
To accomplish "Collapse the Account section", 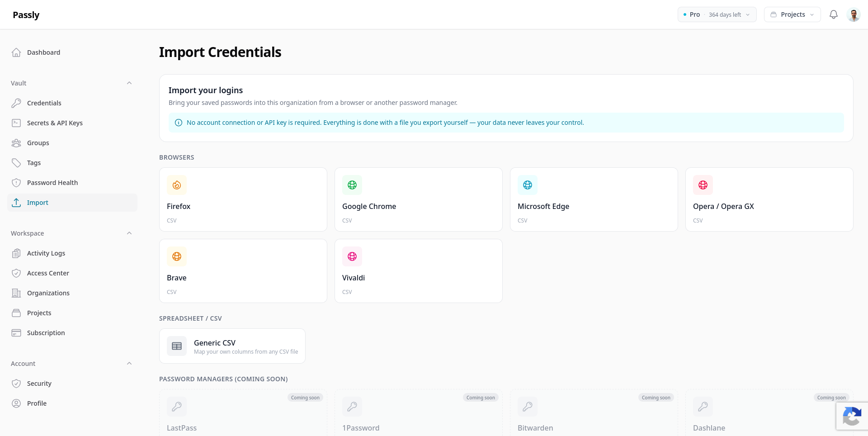I will click(129, 364).
